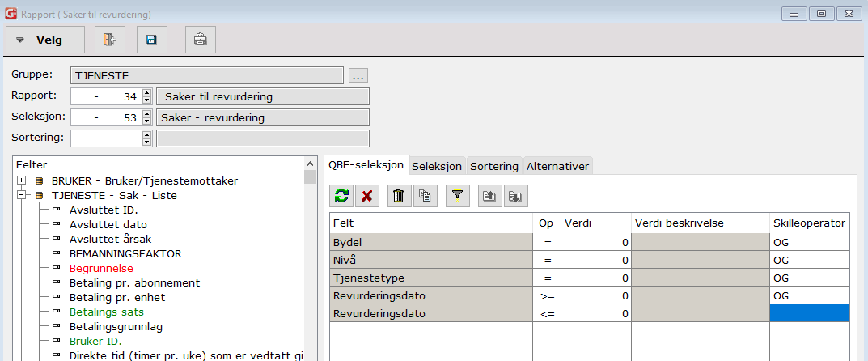Screen dimensions: 868x361
Task: Click the yellow filter funnel icon
Action: tap(458, 195)
